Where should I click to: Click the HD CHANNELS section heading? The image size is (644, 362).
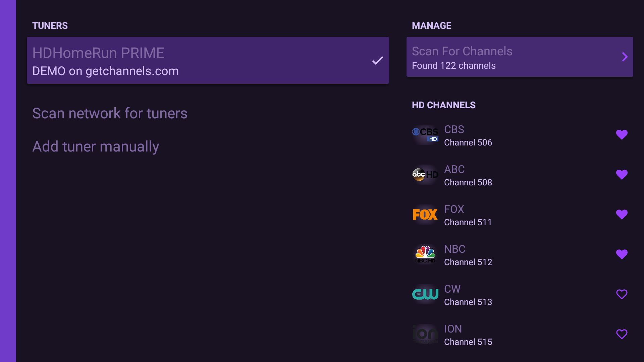444,105
